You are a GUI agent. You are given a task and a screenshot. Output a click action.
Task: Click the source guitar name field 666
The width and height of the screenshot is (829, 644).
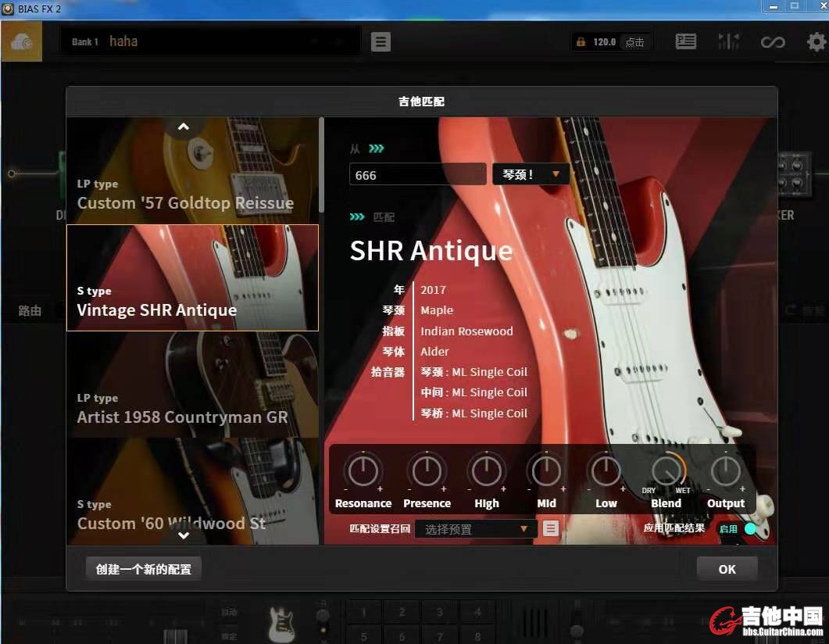[x=417, y=174]
